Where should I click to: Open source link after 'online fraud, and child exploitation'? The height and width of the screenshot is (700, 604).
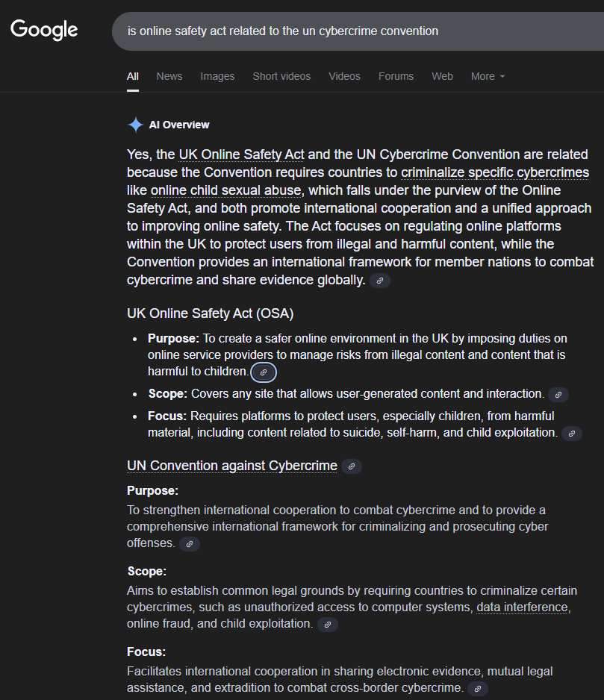[328, 624]
